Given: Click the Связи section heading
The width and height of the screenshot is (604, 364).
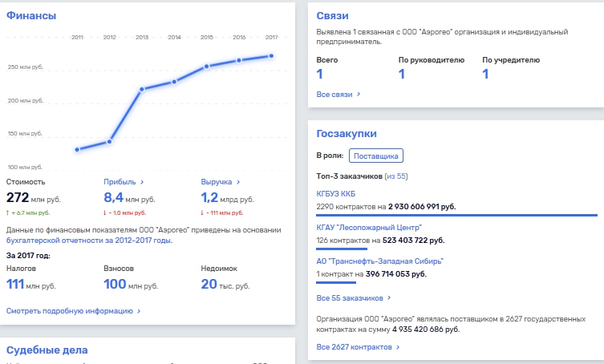Looking at the screenshot, I should point(332,15).
